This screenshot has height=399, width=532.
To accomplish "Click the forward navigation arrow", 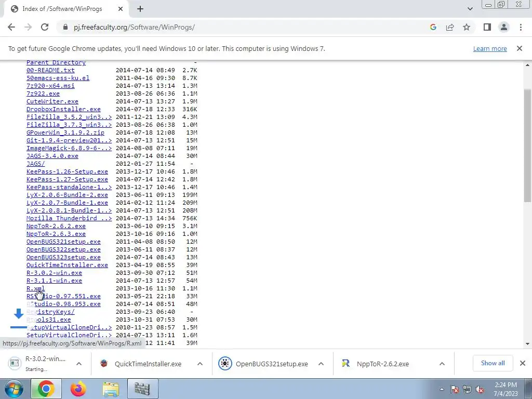I will (x=28, y=27).
